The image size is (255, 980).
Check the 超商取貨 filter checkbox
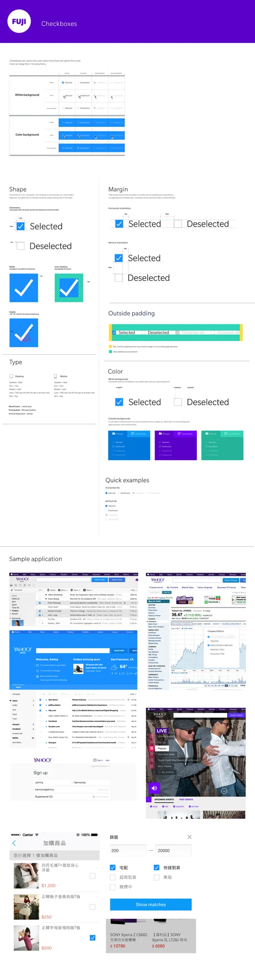point(113,877)
